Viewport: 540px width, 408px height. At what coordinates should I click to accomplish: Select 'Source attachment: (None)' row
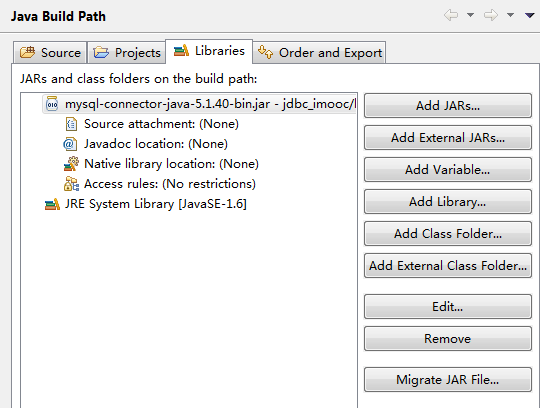tap(152, 124)
